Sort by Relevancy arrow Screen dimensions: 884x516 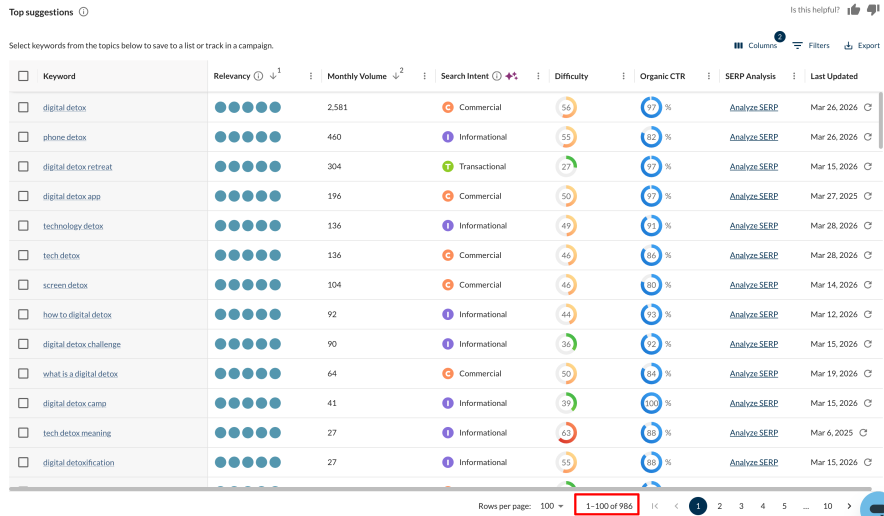(x=273, y=76)
